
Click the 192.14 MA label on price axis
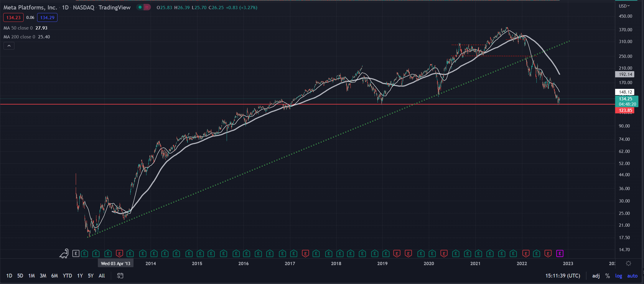pos(625,74)
